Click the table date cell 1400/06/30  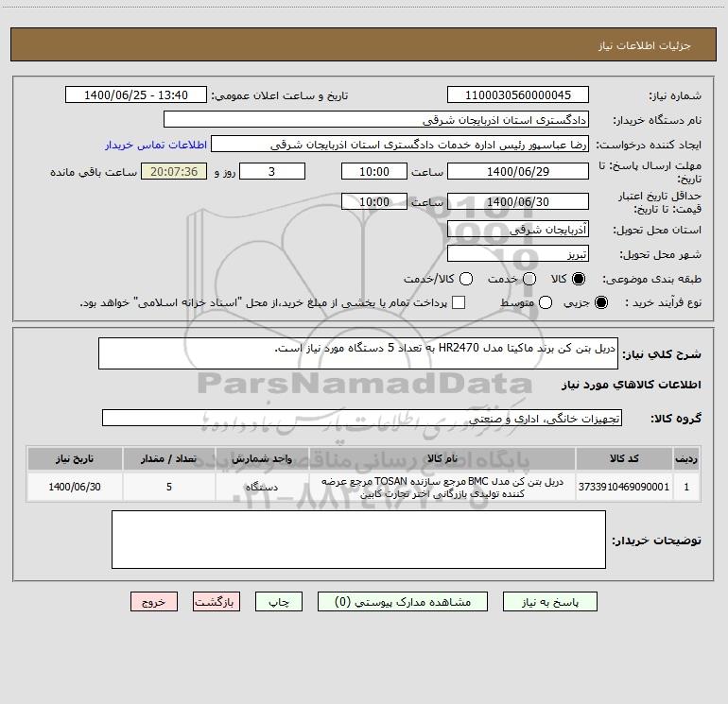click(x=75, y=487)
